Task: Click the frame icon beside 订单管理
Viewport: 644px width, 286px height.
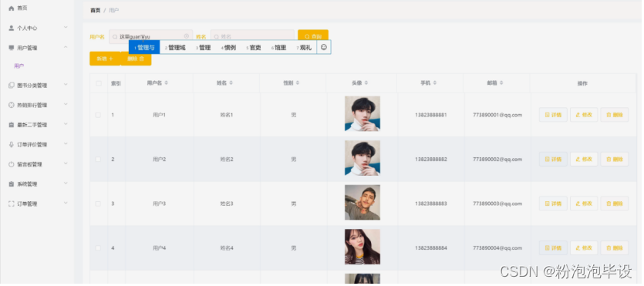Action: (x=12, y=204)
